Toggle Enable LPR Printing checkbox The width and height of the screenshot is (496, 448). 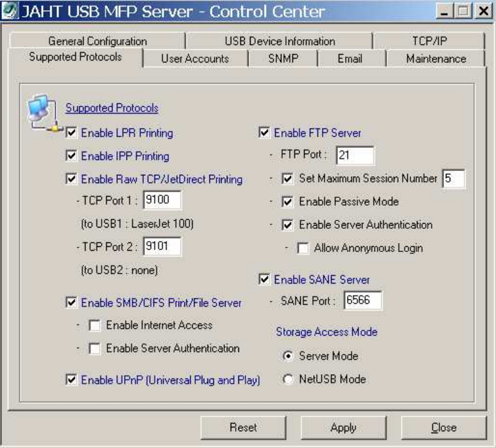click(x=71, y=133)
